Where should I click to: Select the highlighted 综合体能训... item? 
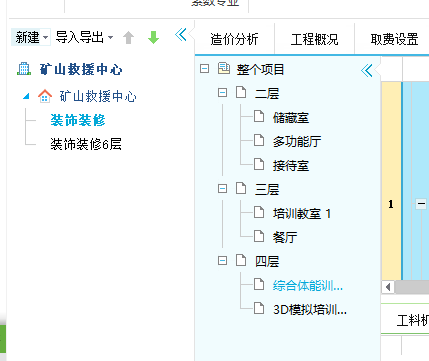[x=308, y=286]
